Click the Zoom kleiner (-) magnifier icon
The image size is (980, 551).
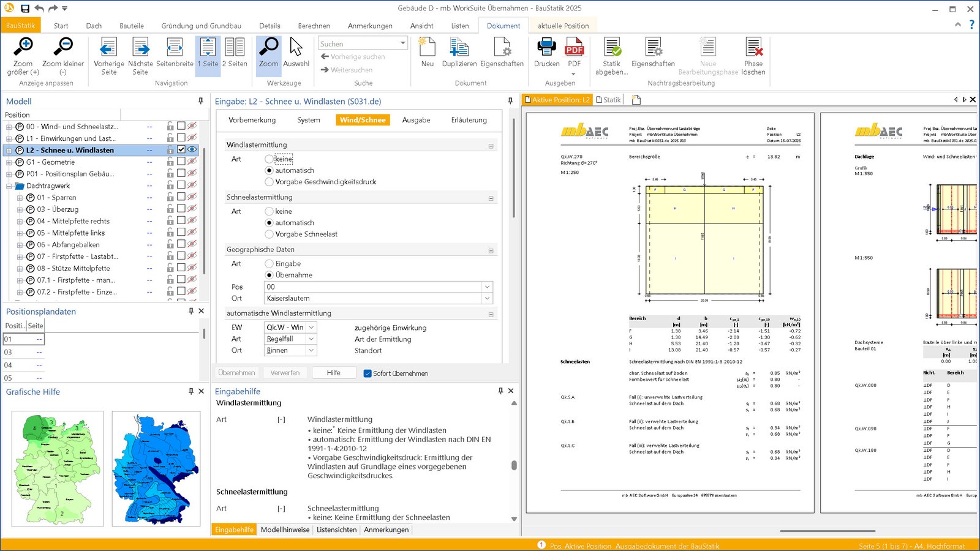(63, 47)
